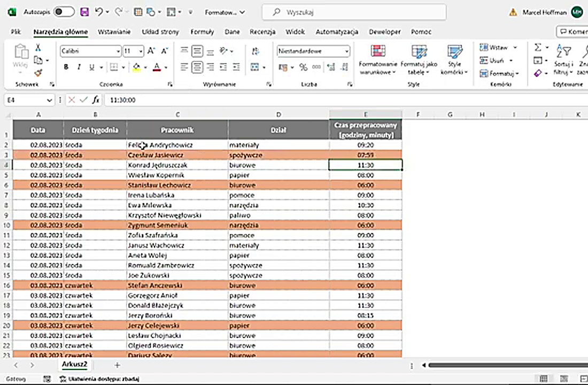Image resolution: width=588 pixels, height=385 pixels.
Task: Open Formatowanie warunkowe conditional formatting
Action: [x=378, y=59]
